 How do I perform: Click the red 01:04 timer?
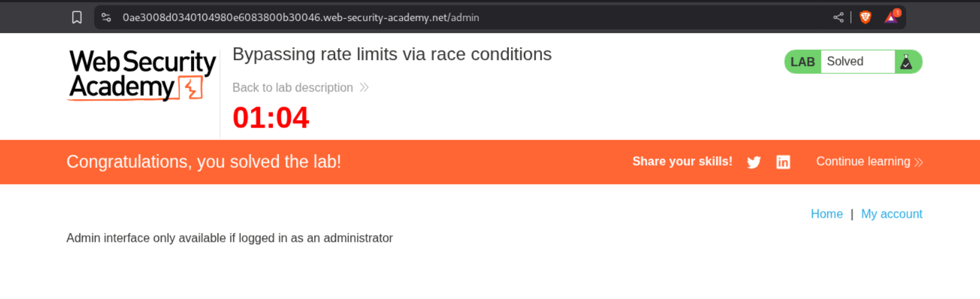tap(270, 117)
